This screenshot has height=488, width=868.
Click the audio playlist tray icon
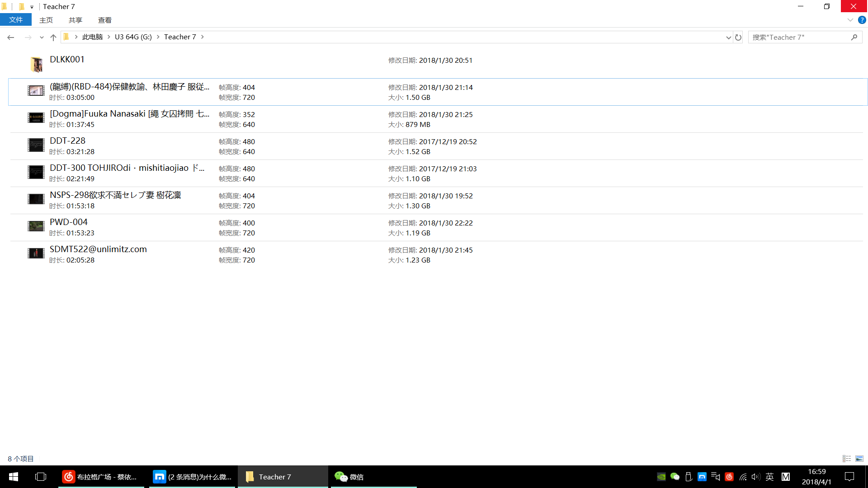(x=716, y=477)
